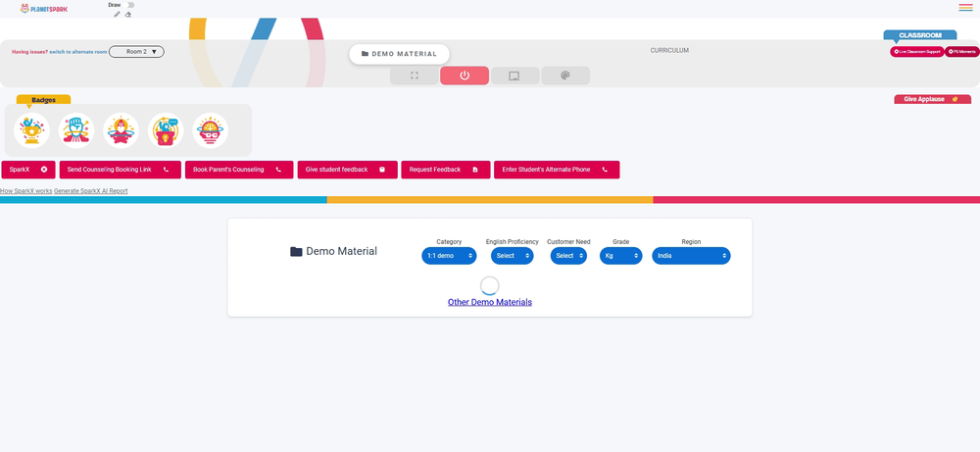Click the Demo Material pill button

coord(400,54)
